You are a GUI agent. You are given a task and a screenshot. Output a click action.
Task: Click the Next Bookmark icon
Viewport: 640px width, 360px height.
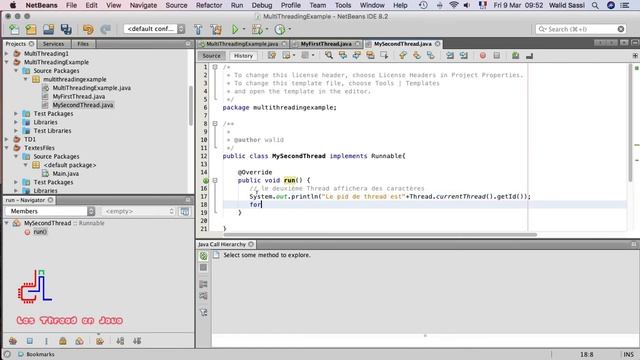point(417,56)
